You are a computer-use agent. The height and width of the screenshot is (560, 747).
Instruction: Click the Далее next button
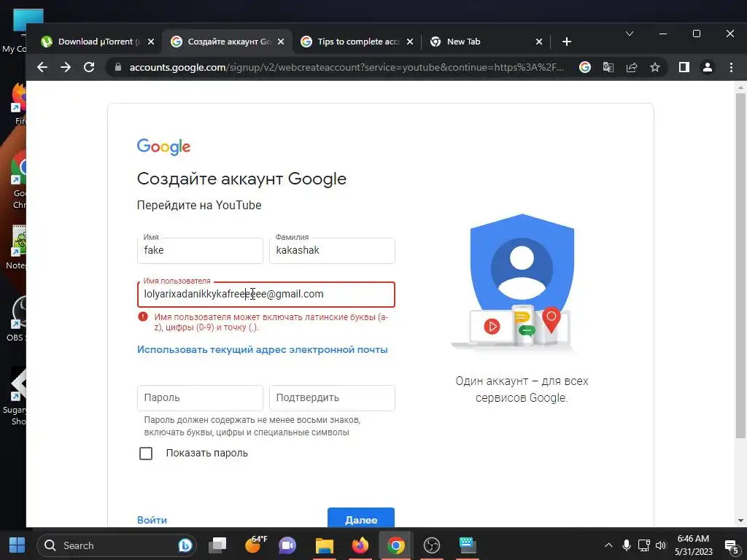click(360, 518)
